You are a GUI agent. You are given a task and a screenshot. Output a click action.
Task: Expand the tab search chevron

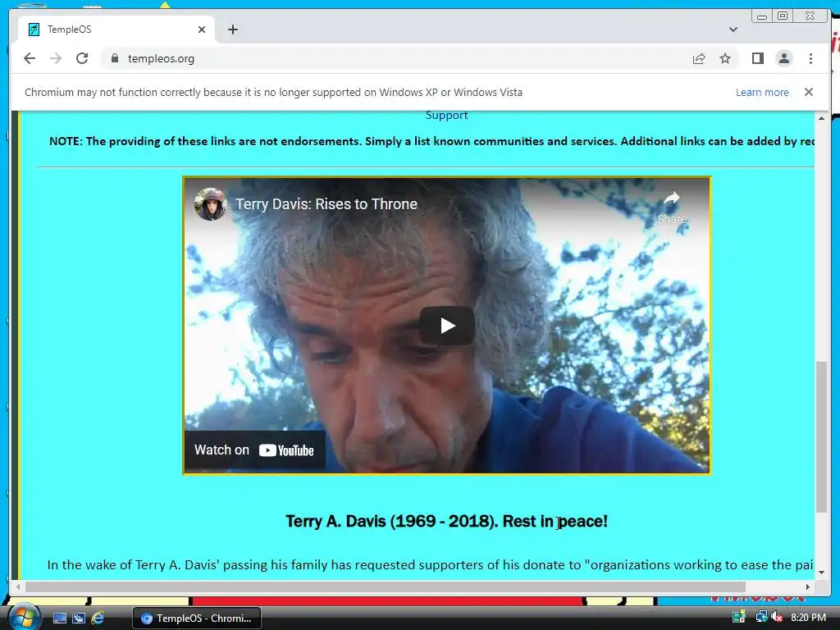coord(733,30)
